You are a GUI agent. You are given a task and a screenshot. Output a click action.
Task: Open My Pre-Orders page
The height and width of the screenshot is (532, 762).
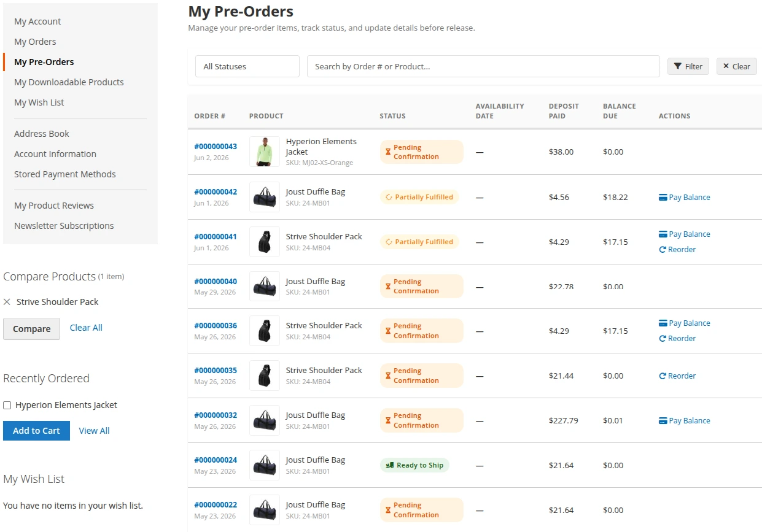44,62
